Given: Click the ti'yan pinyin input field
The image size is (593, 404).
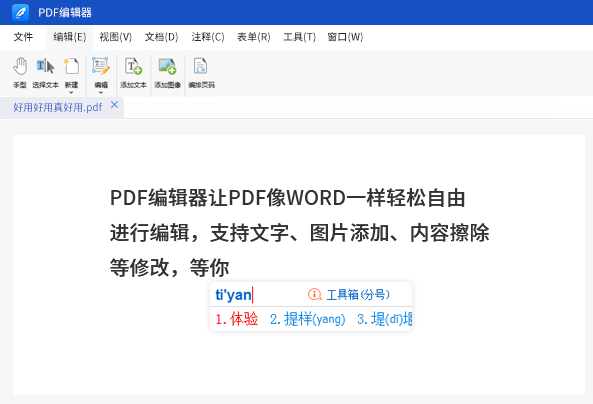Looking at the screenshot, I should coord(234,295).
